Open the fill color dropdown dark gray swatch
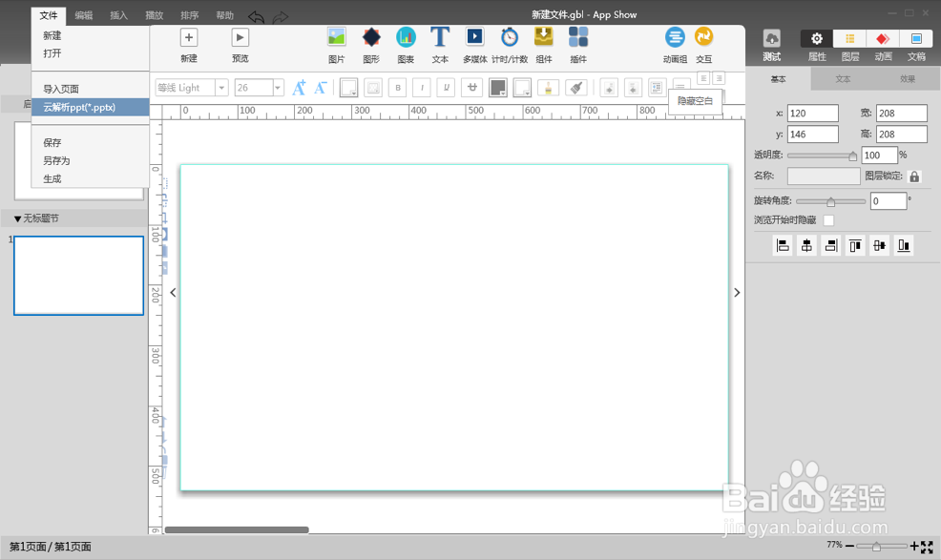 498,88
